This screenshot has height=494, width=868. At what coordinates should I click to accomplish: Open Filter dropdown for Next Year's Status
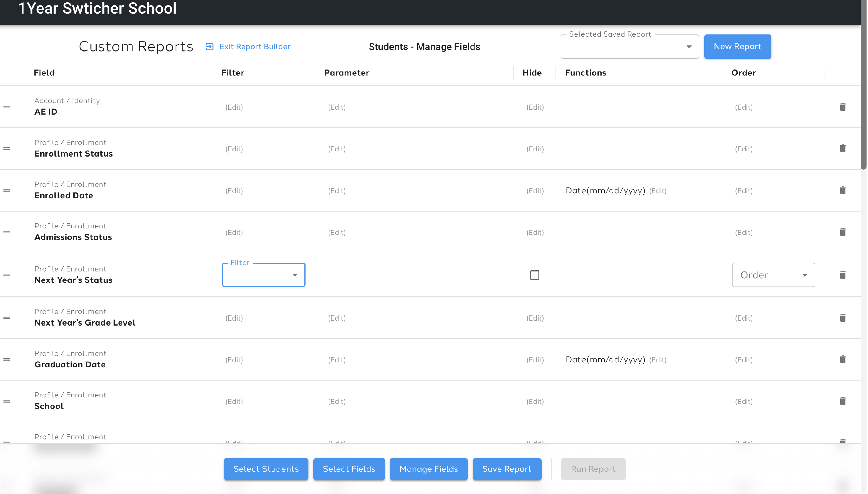264,275
